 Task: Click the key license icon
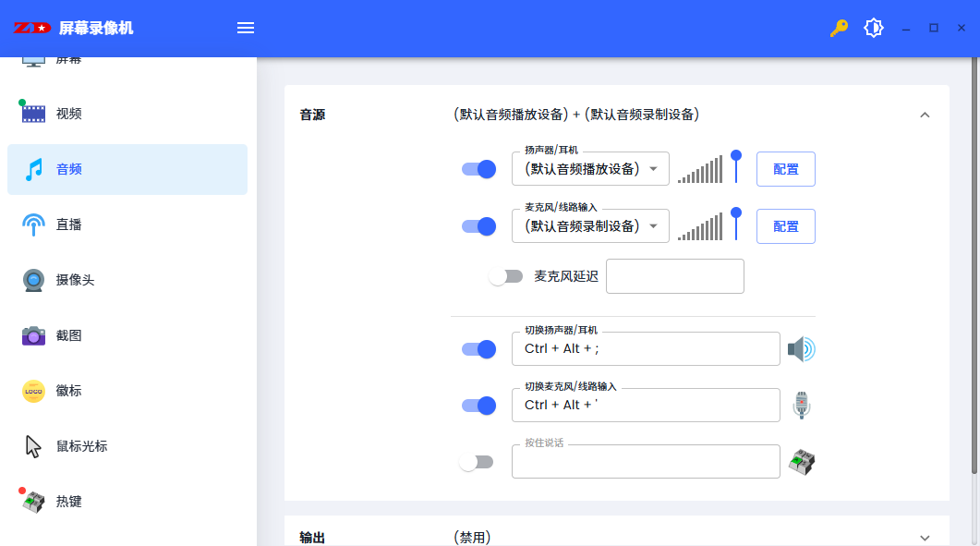click(x=839, y=28)
